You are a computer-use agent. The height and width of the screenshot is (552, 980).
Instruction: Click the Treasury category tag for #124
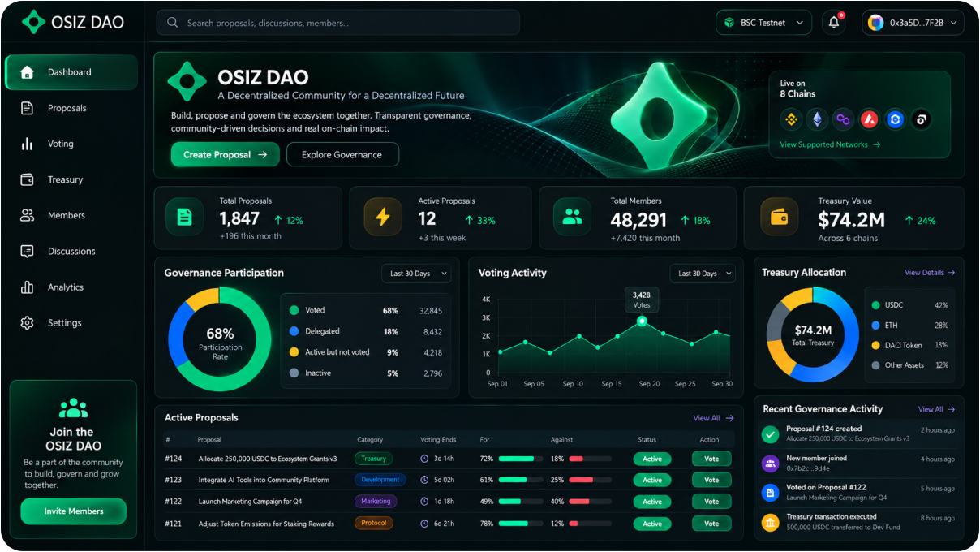(x=374, y=459)
